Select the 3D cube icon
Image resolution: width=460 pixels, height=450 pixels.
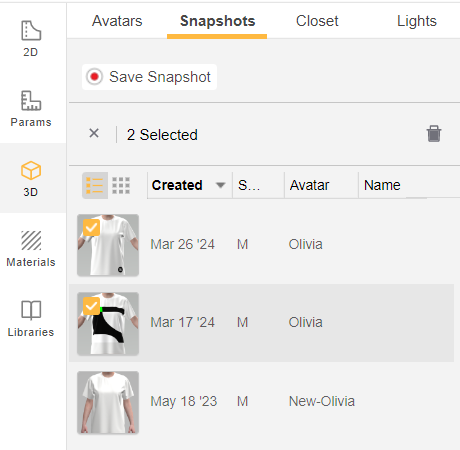tap(31, 170)
